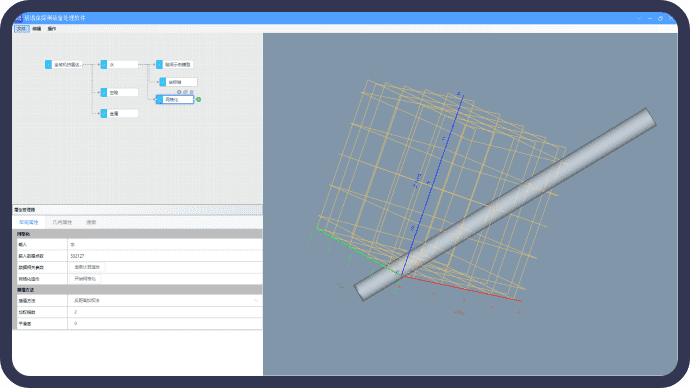Open the menu between 文件 and 操作
Viewport: 690px width, 388px height.
click(37, 29)
